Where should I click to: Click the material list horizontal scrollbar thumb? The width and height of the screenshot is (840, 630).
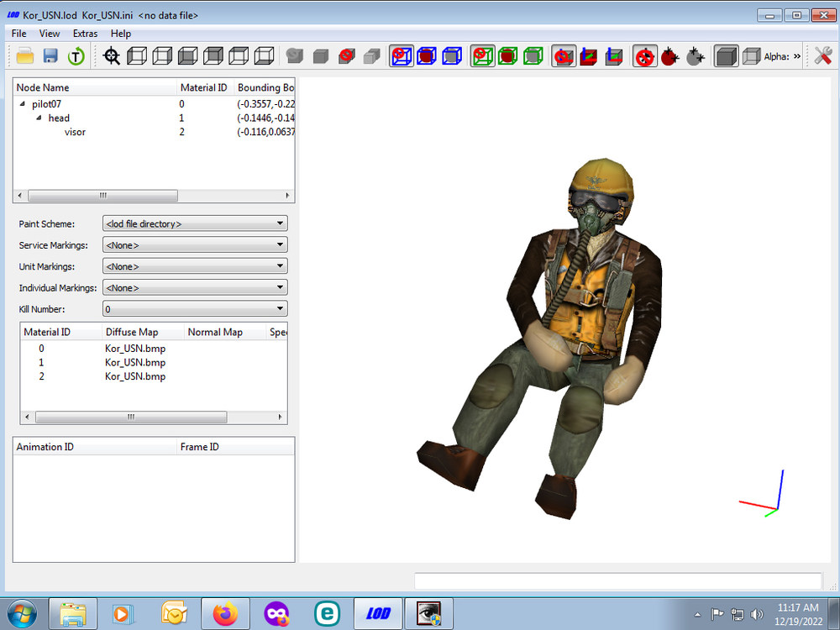[131, 417]
